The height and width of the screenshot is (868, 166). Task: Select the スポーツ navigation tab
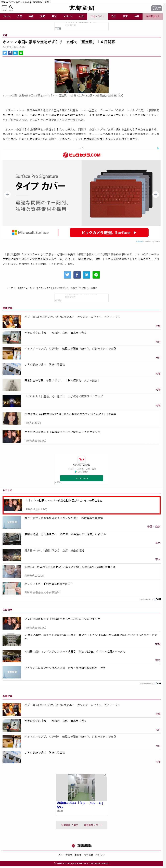pos(68,16)
